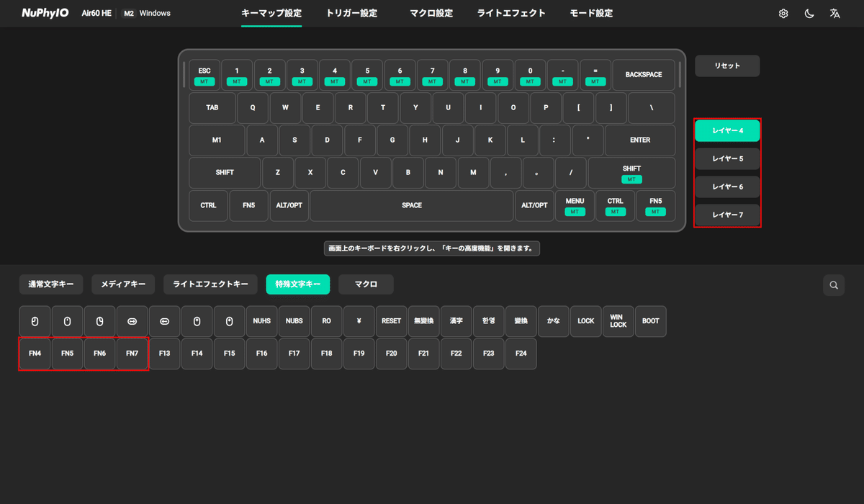Switch to the マクロ設定 tab

[431, 13]
